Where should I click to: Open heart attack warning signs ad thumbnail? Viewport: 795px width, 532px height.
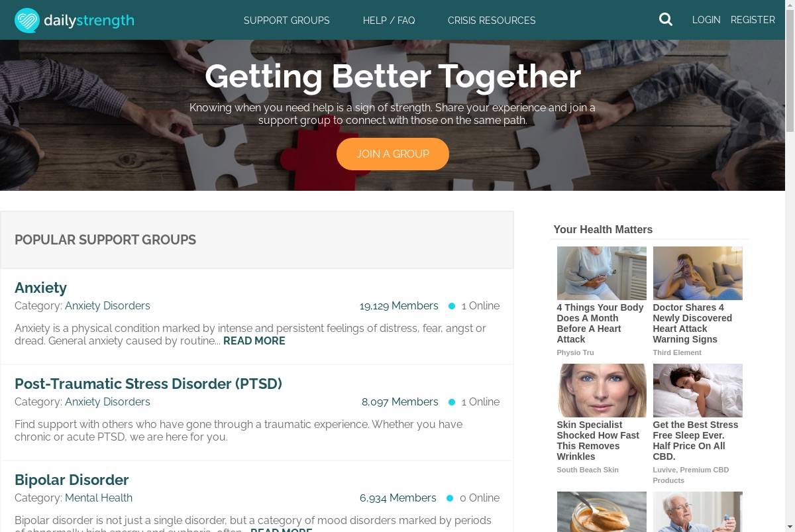[x=698, y=273]
